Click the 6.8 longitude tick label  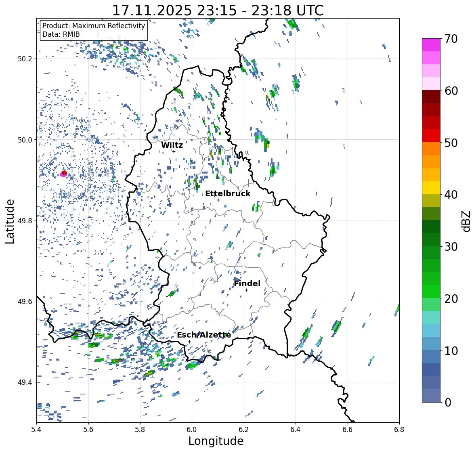[399, 430]
